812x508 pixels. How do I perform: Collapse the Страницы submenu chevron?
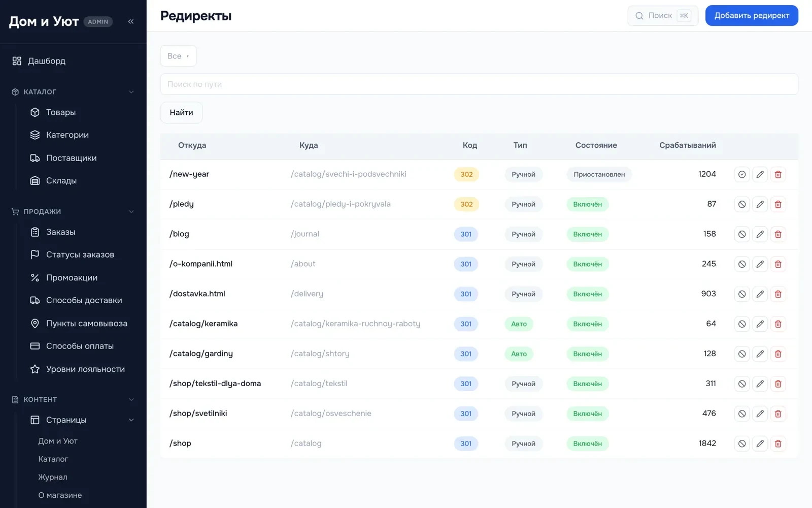click(x=131, y=420)
